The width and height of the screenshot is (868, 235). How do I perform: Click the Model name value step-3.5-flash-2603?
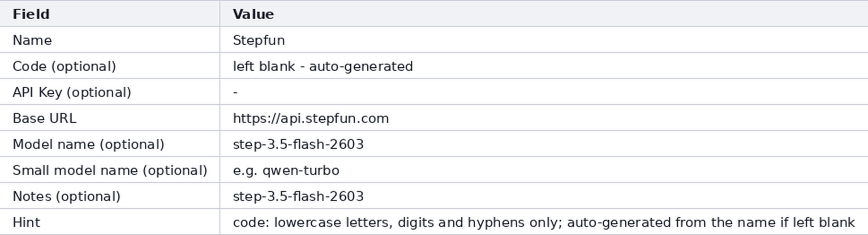298,144
